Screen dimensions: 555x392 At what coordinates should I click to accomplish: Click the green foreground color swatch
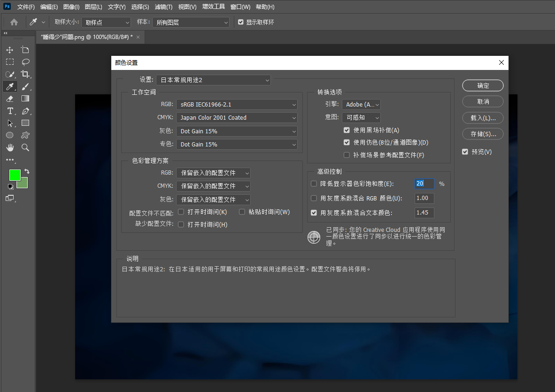pos(15,175)
